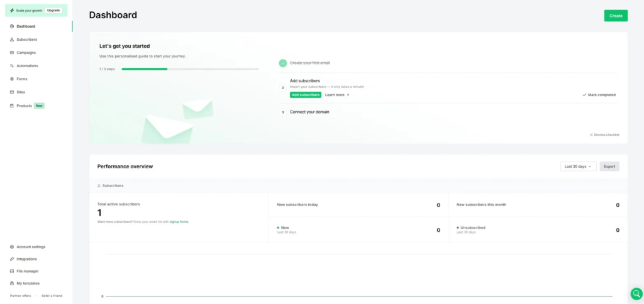Expand the Connect your domain step
The width and height of the screenshot is (644, 304).
[309, 112]
